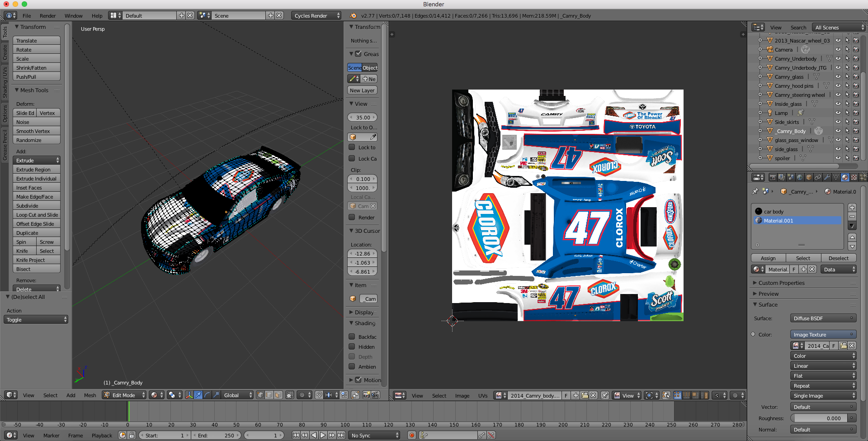This screenshot has height=441, width=868.
Task: Open the Object properties tab cube icon
Action: click(809, 178)
